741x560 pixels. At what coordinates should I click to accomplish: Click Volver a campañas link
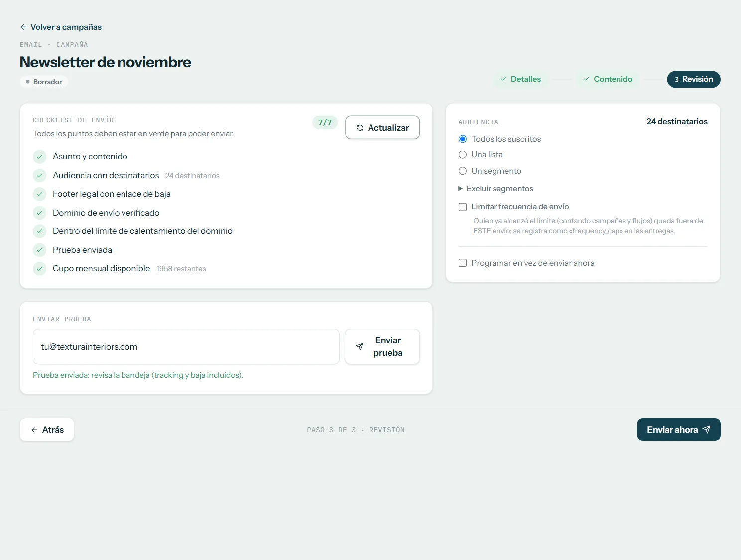pyautogui.click(x=61, y=27)
